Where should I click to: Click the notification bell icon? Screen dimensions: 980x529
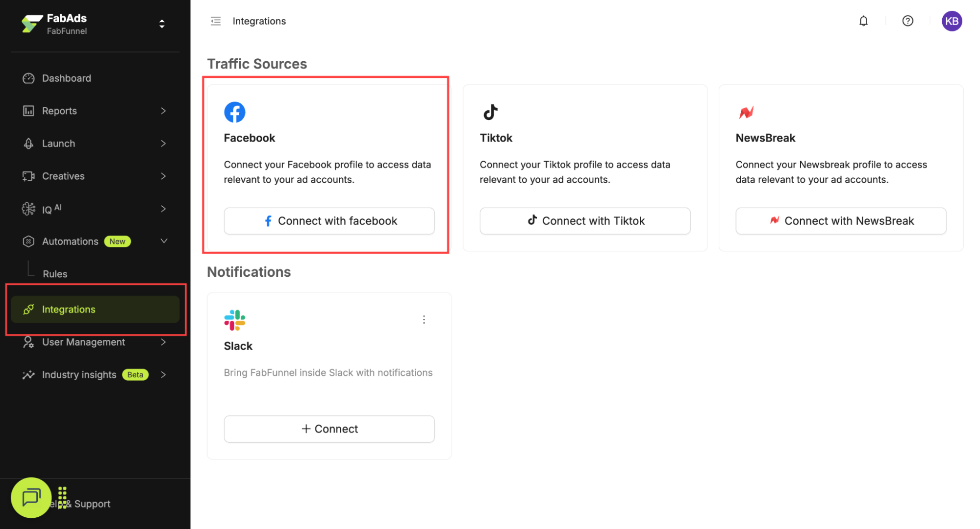click(x=863, y=21)
